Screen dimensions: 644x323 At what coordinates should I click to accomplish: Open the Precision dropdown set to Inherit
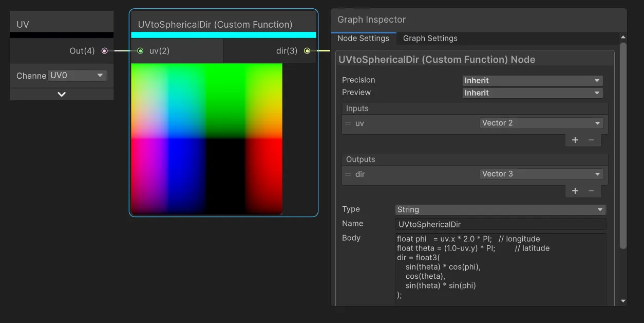[532, 80]
